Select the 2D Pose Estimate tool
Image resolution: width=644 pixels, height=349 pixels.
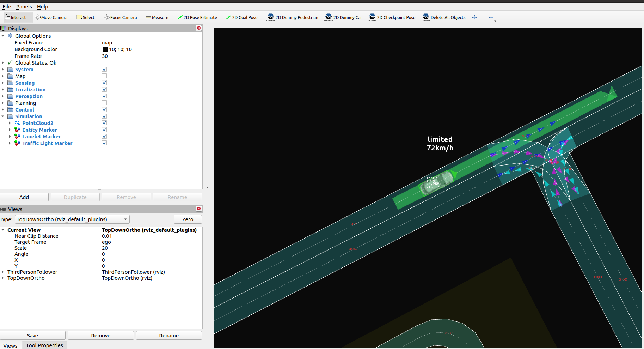197,17
